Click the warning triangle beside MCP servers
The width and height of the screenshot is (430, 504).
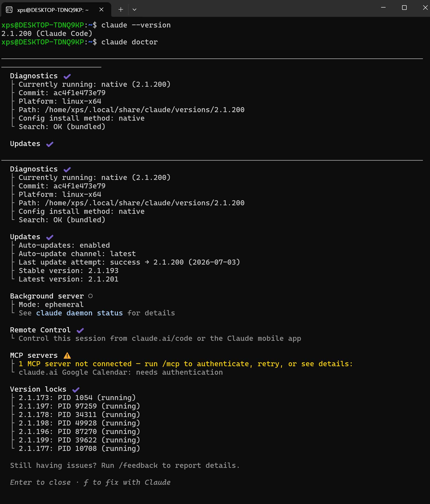coord(67,356)
